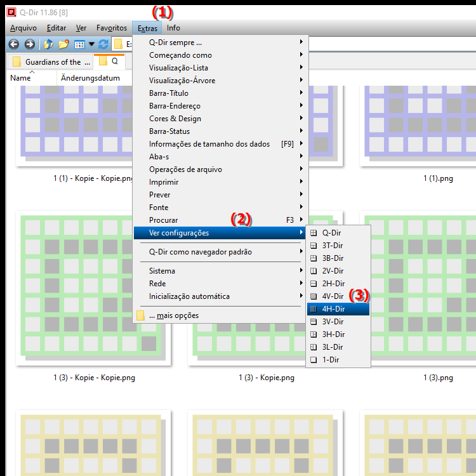
Task: Click the address bar folder icon
Action: (118, 44)
